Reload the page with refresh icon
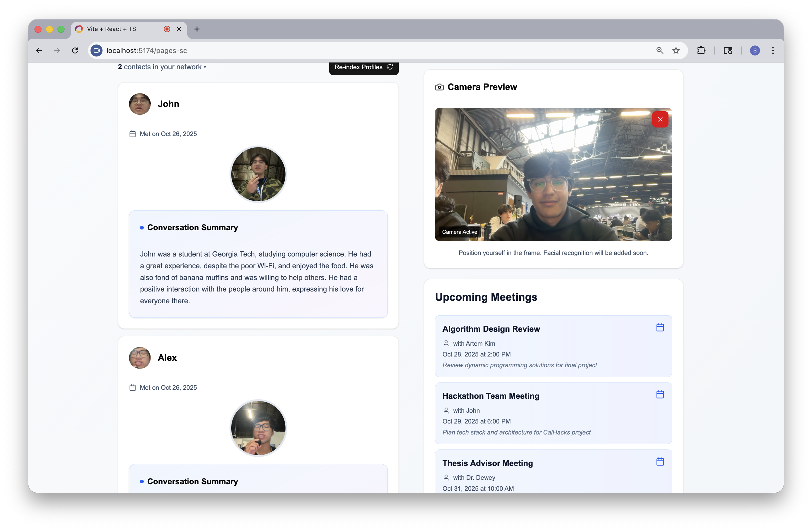The width and height of the screenshot is (812, 530). tap(75, 50)
